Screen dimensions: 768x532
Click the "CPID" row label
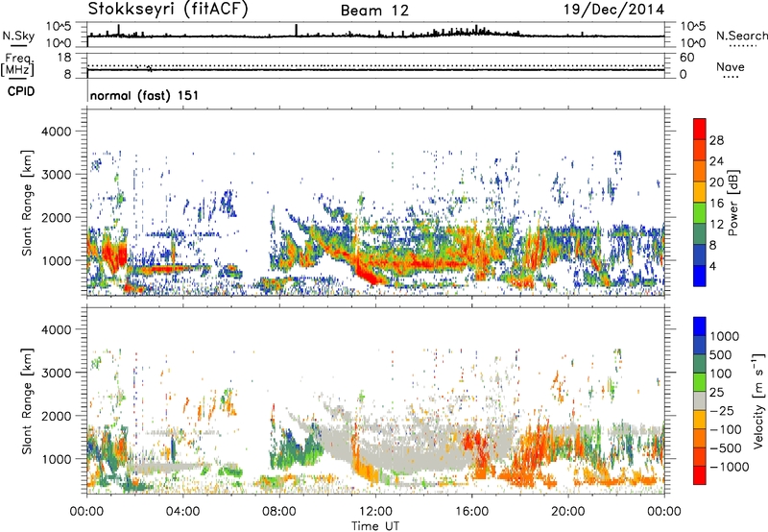pyautogui.click(x=21, y=91)
